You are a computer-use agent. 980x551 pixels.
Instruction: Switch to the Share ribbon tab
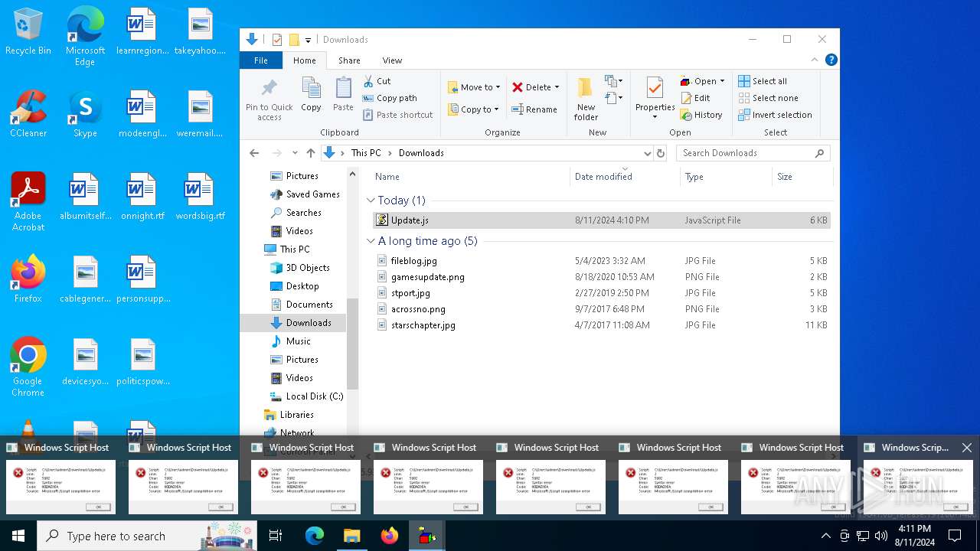349,60
